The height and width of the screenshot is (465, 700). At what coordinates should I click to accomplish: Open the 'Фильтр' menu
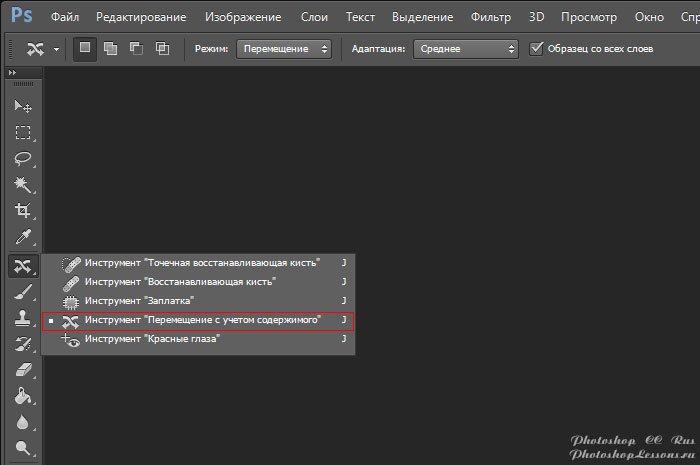point(491,17)
